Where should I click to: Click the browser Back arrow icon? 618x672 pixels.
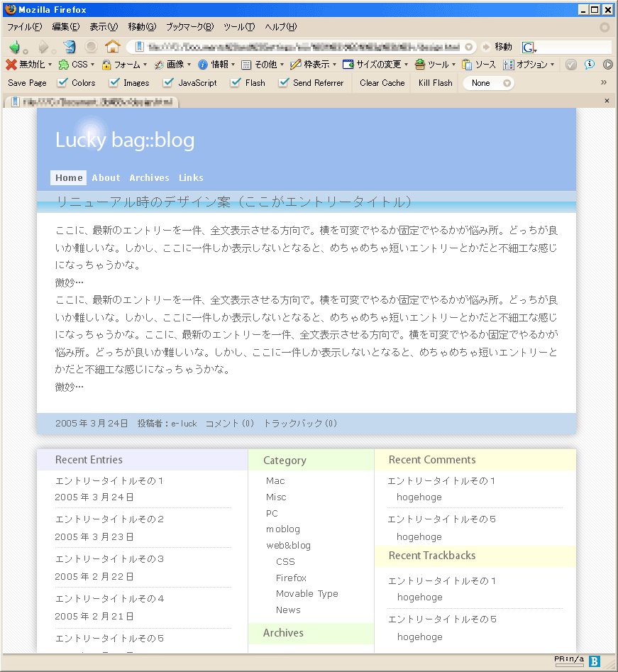pos(14,47)
